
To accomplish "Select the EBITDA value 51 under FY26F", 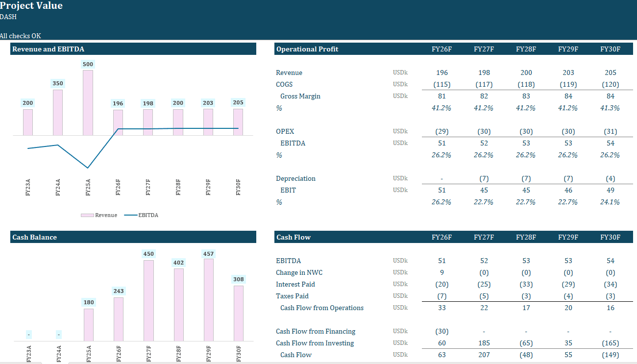I will (x=441, y=143).
